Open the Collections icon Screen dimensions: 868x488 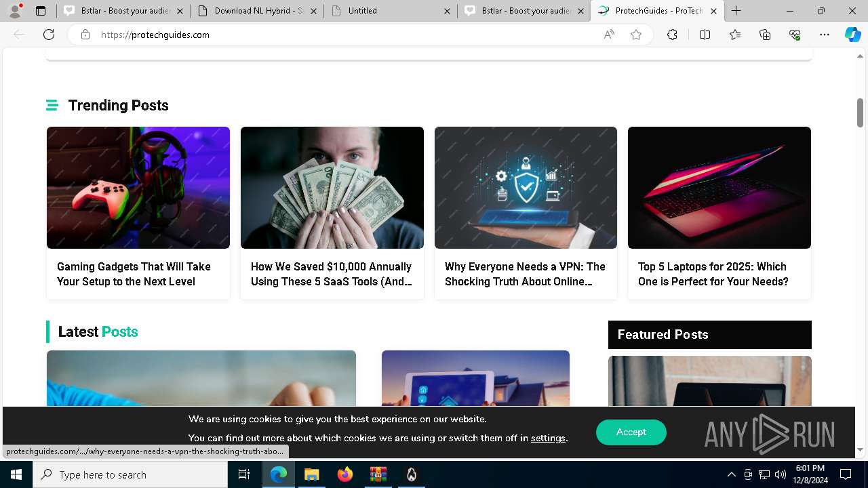pyautogui.click(x=765, y=35)
